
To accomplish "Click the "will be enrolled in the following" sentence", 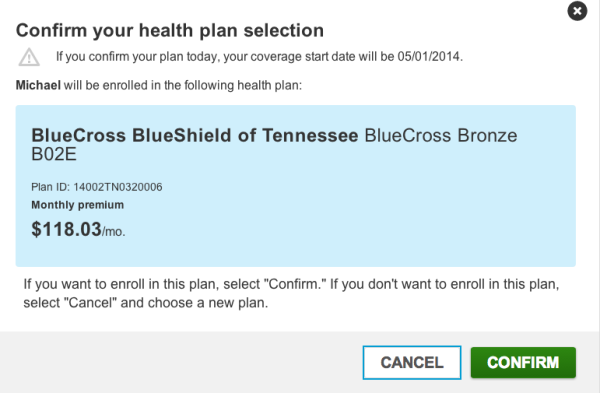I will [x=183, y=85].
